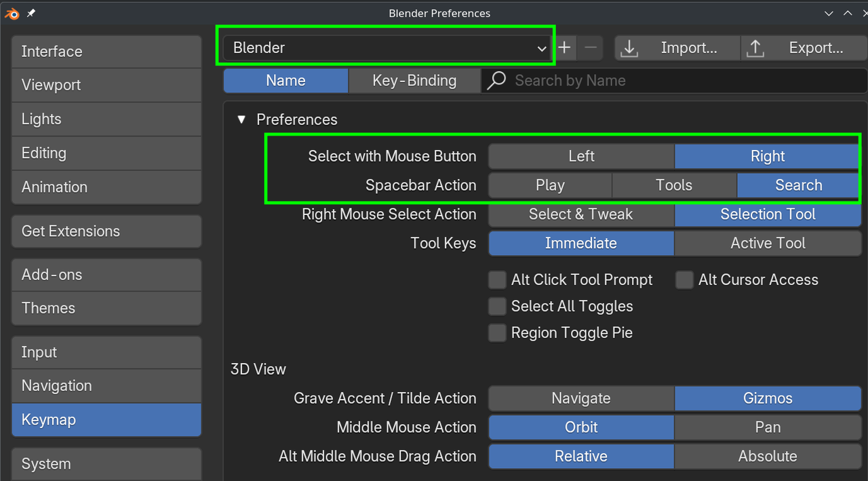
Task: Set Select with Mouse Button to Right
Action: (768, 156)
